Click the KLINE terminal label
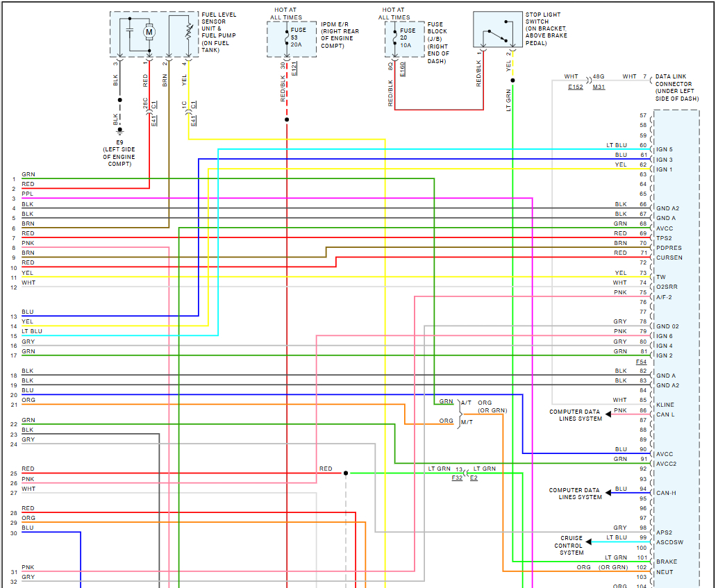Screen dimensions: 718x588 (665, 405)
